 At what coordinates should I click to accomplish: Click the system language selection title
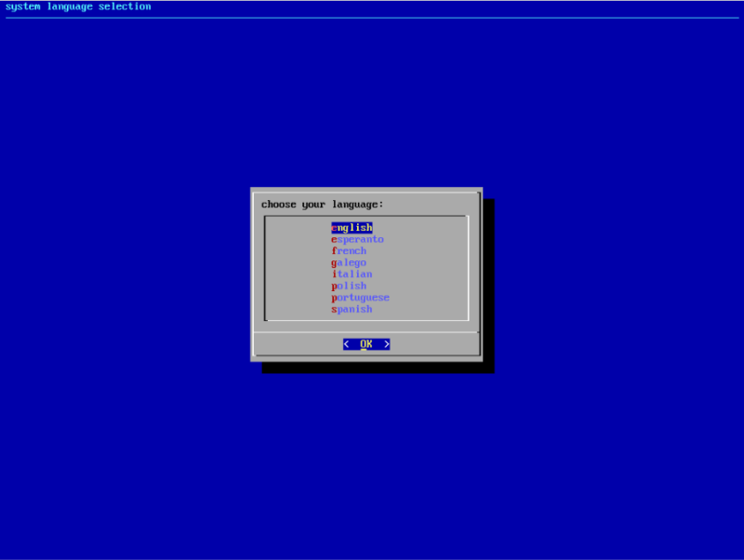[x=79, y=7]
